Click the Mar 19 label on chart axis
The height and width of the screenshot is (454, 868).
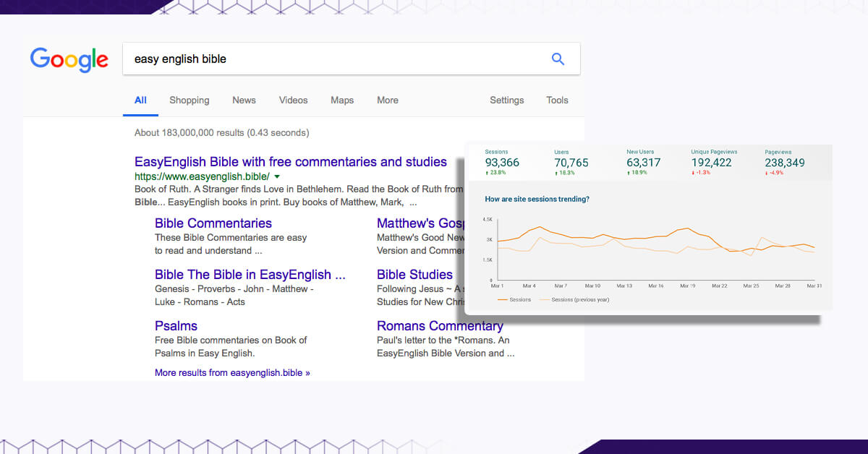(x=687, y=286)
